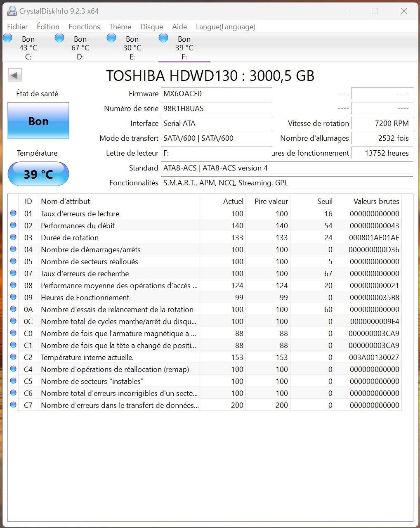Image resolution: width=420 pixels, height=528 pixels.
Task: Select disk F: tab at 39 °C
Action: point(184,47)
